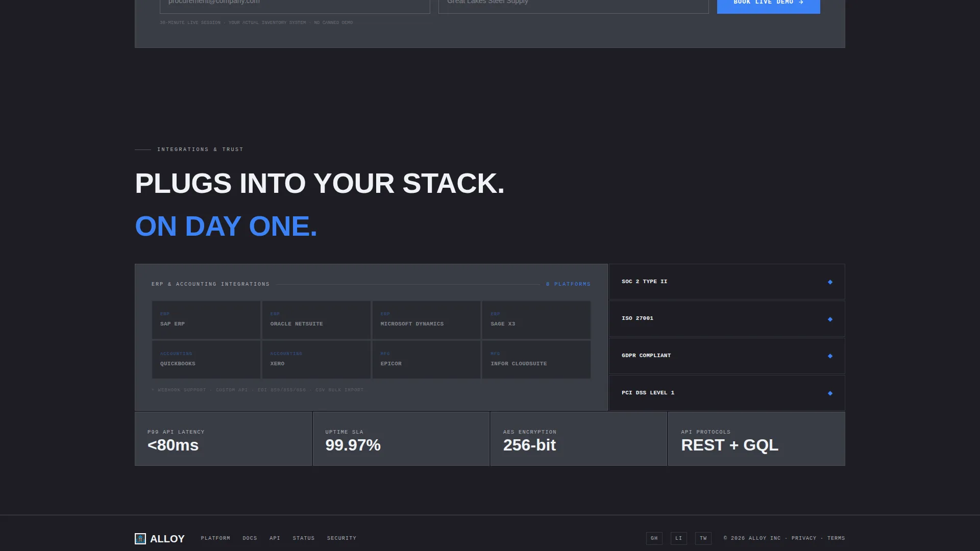
Task: Open the Terms link in footer
Action: pos(836,538)
